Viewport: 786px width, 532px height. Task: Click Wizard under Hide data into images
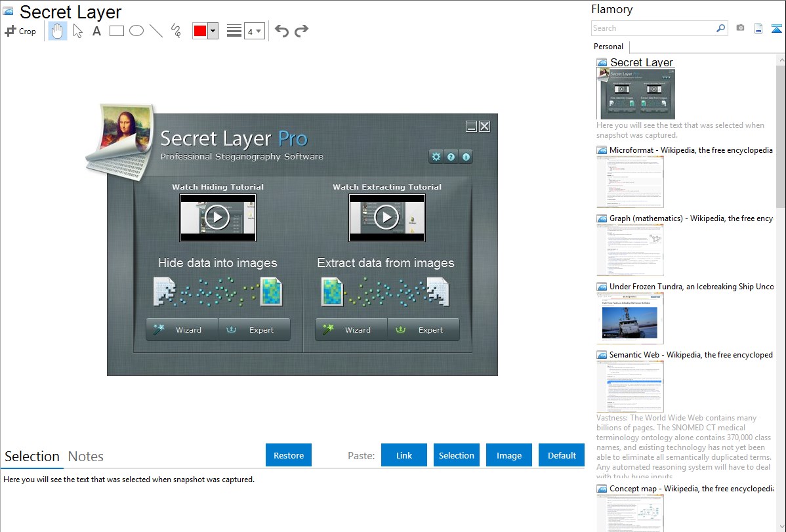[x=182, y=329]
